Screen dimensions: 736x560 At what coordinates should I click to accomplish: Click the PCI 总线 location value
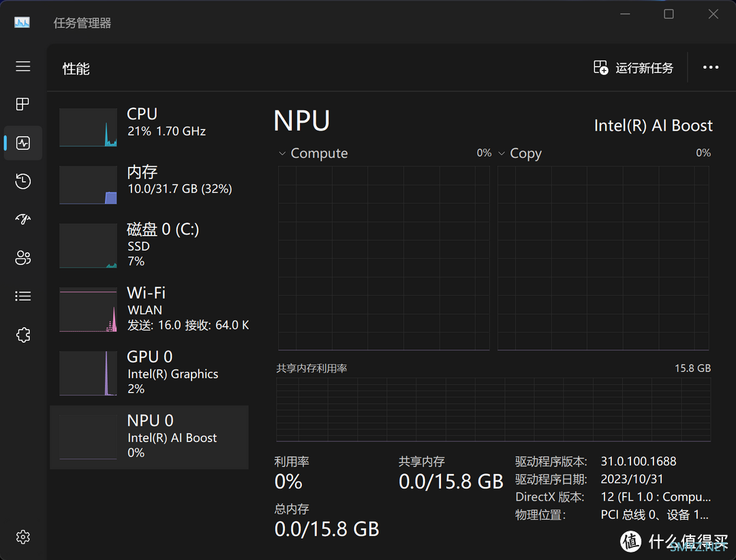(654, 515)
